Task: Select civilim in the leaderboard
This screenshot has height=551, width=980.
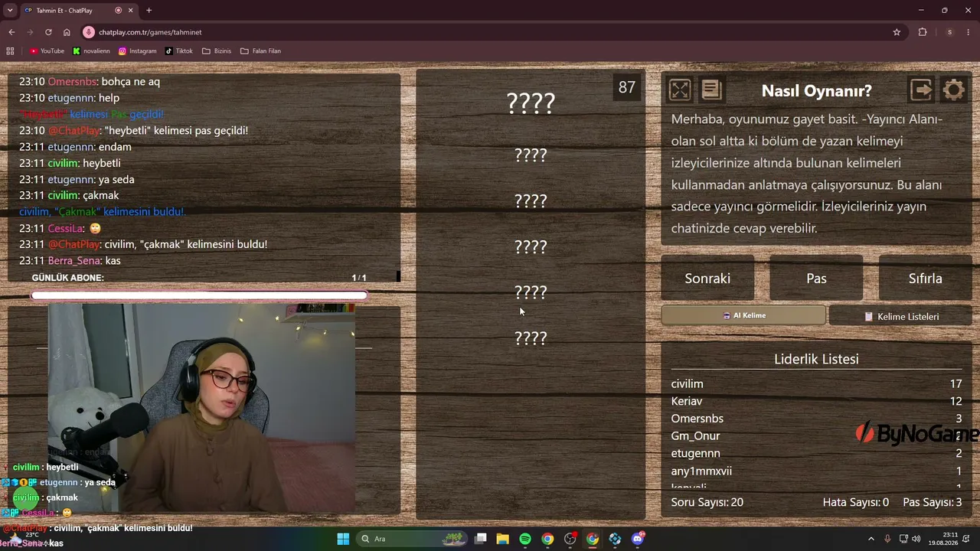Action: [816, 384]
